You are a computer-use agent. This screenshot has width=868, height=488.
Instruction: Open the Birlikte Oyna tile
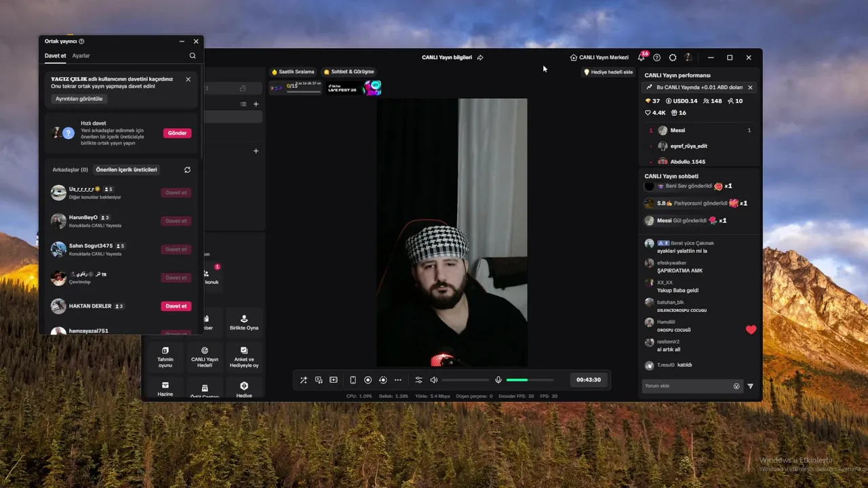[x=244, y=322]
